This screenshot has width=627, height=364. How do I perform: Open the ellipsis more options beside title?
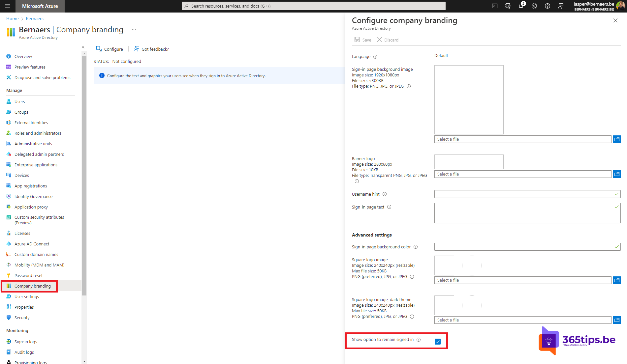pos(134,30)
